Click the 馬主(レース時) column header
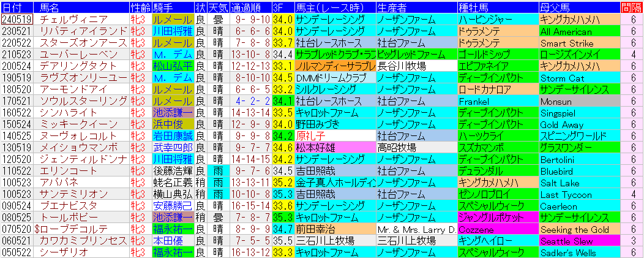The height and width of the screenshot is (258, 644). pos(335,8)
